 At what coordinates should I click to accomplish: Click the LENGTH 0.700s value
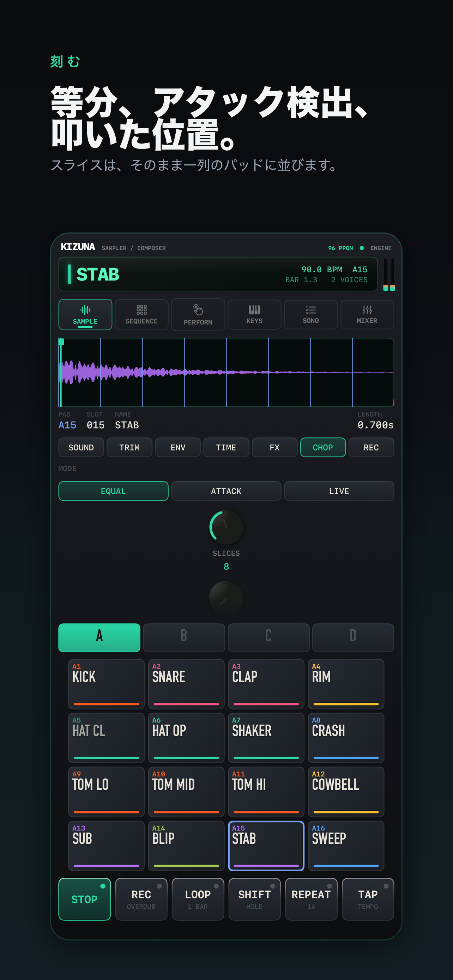(x=375, y=425)
